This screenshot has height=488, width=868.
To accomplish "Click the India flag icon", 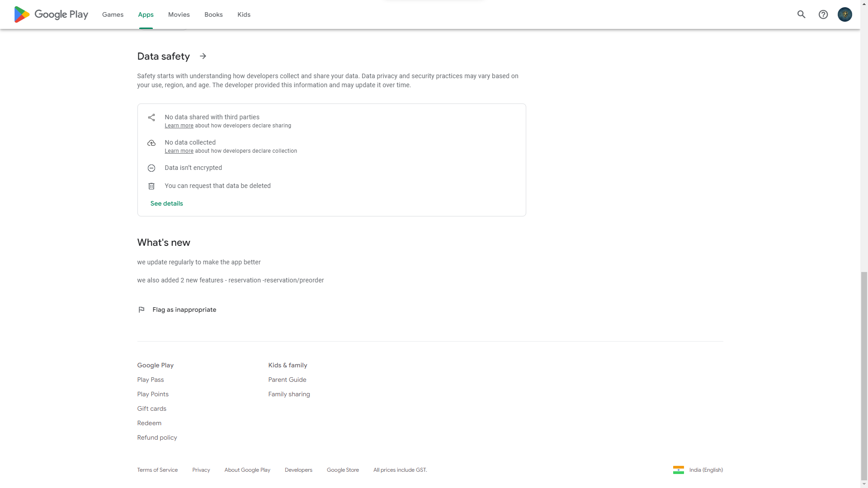I will [678, 470].
